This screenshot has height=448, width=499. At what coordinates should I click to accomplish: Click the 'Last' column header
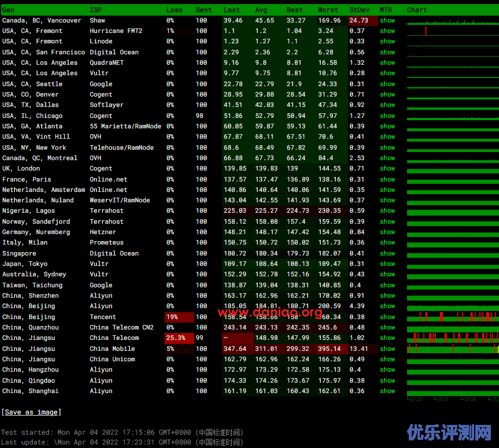tap(232, 10)
